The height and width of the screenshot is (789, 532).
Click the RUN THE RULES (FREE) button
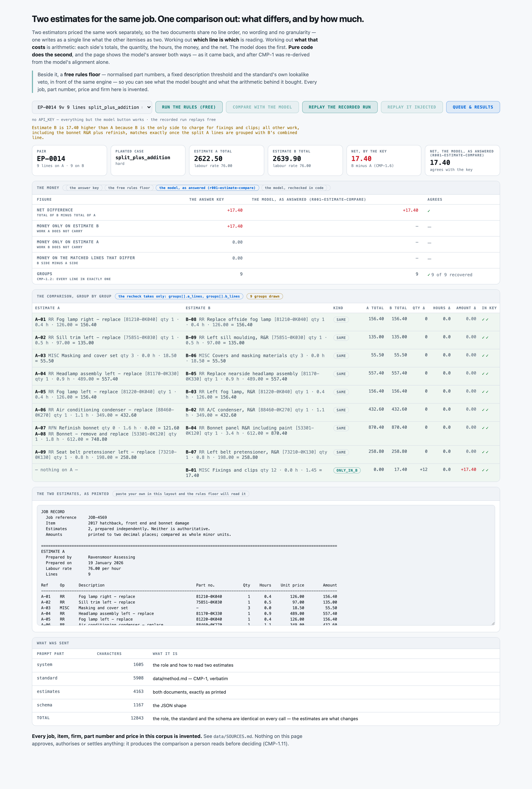[x=189, y=107]
